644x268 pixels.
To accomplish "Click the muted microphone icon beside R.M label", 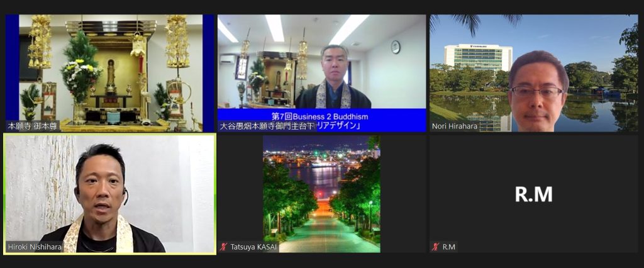I will click(x=435, y=247).
